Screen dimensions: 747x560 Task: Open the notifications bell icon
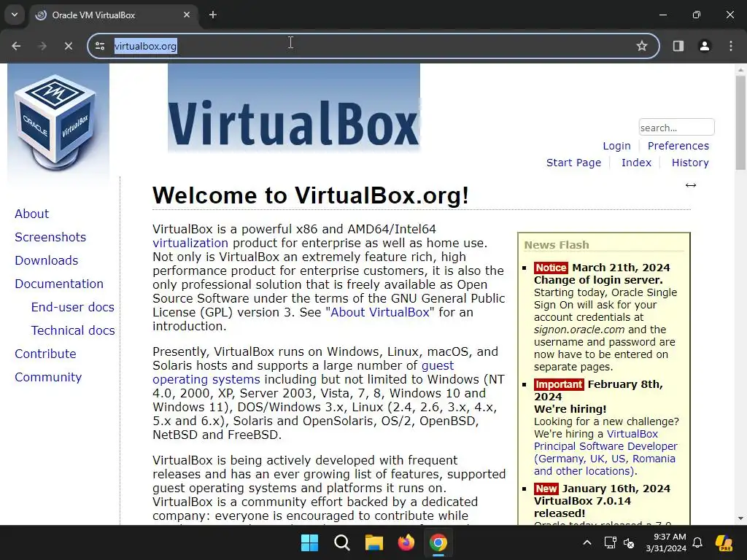pos(697,542)
